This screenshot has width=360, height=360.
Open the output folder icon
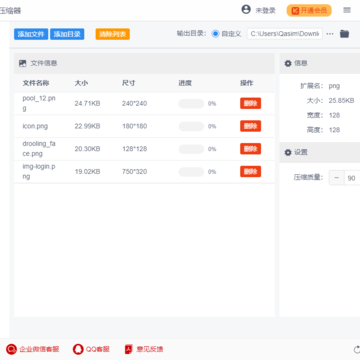pyautogui.click(x=344, y=34)
